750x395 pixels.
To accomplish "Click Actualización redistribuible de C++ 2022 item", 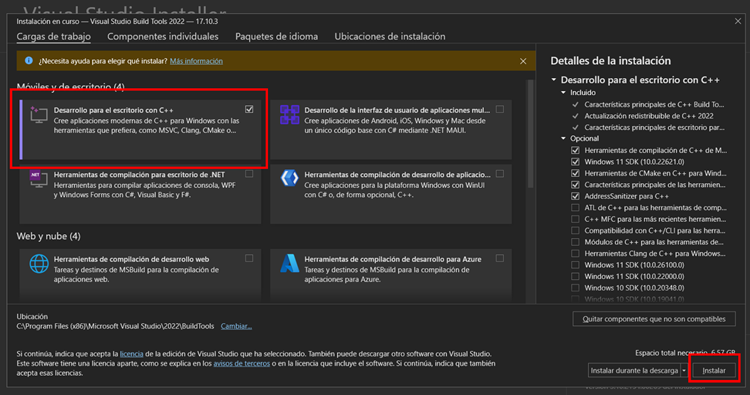I will tap(649, 116).
